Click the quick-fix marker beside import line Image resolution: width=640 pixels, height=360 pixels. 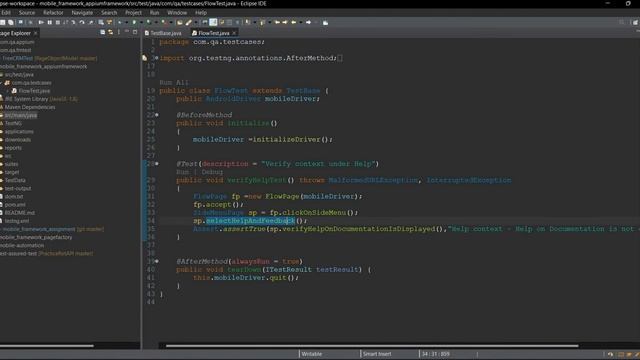(x=144, y=58)
